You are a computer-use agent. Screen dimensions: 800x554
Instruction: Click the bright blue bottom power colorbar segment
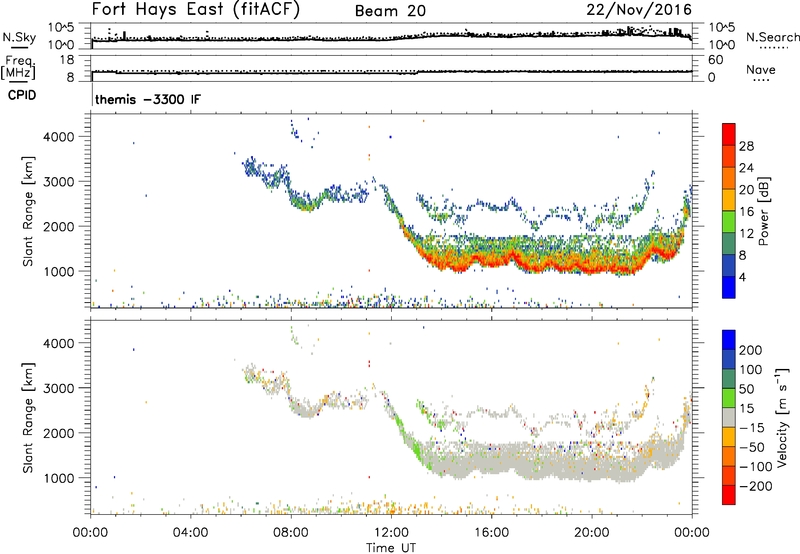(x=729, y=287)
